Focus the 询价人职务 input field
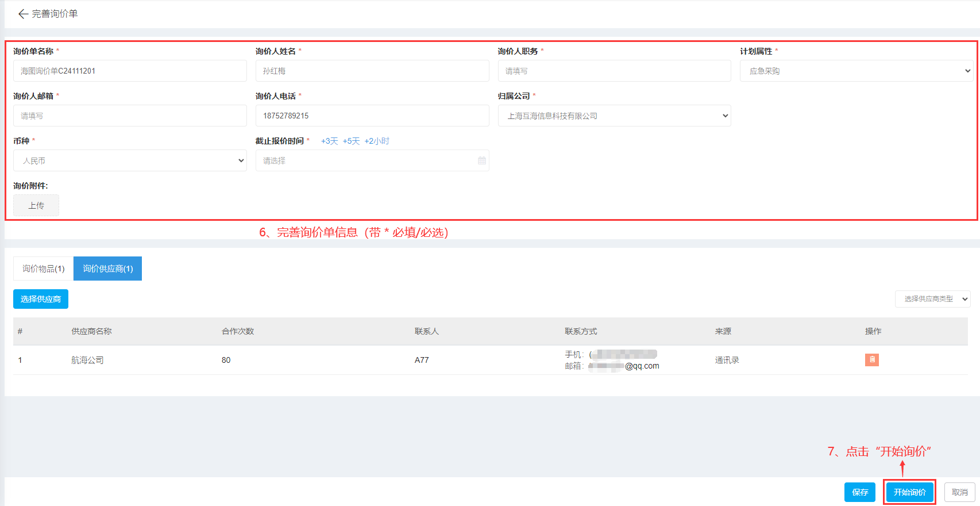 tap(614, 71)
